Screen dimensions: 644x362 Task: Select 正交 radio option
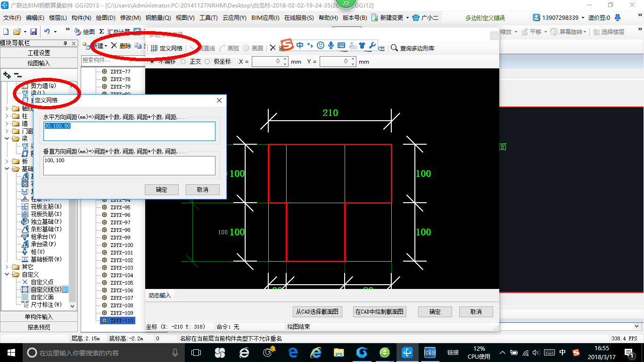191,62
